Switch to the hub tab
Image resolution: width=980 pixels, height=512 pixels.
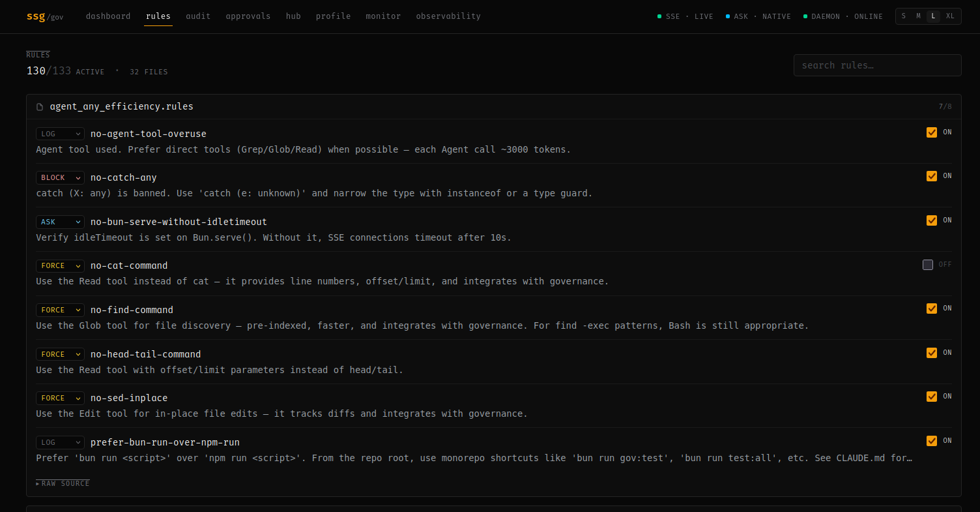(293, 16)
